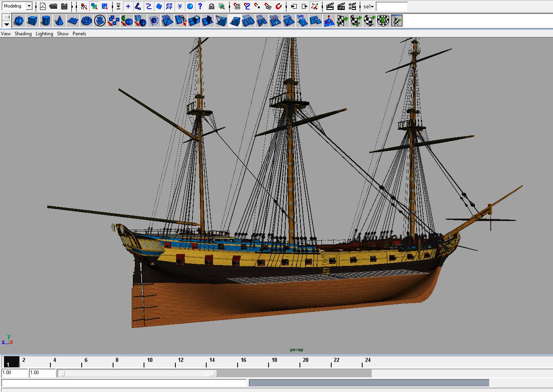This screenshot has width=553, height=392.
Task: Enable snap to curves magnet
Action: tap(247, 6)
